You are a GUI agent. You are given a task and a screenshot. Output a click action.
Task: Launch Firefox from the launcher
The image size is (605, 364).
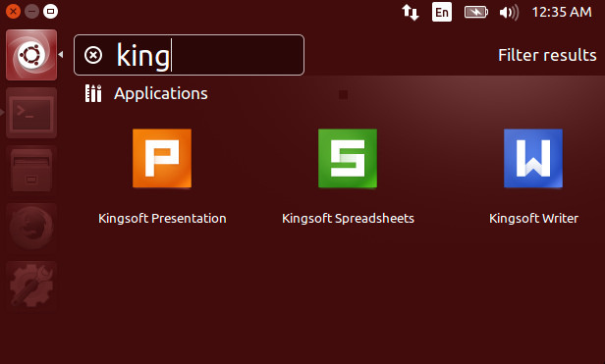click(x=31, y=229)
